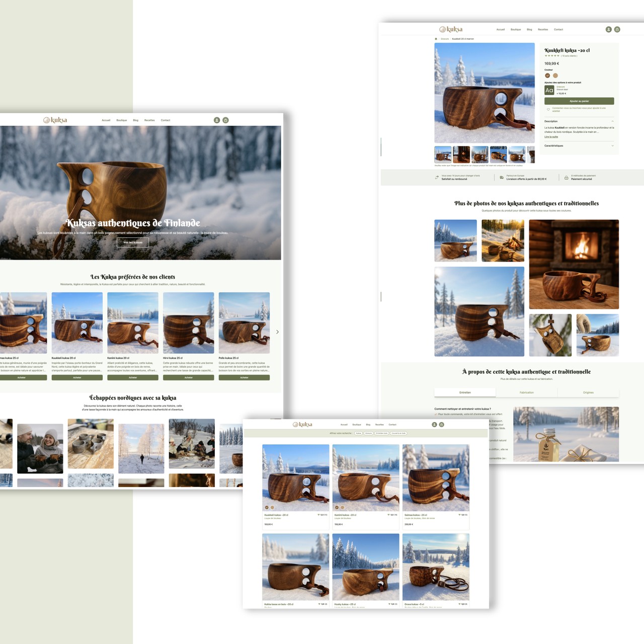Open the account icon in the homepage hero header
Image resolution: width=644 pixels, height=644 pixels.
217,120
